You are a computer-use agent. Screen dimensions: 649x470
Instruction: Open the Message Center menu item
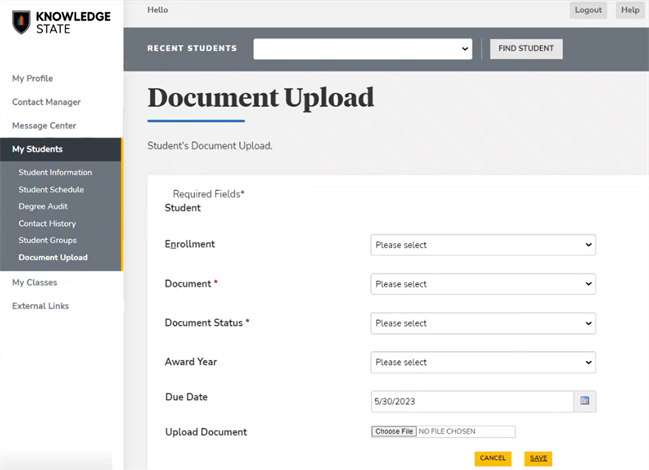coord(44,125)
